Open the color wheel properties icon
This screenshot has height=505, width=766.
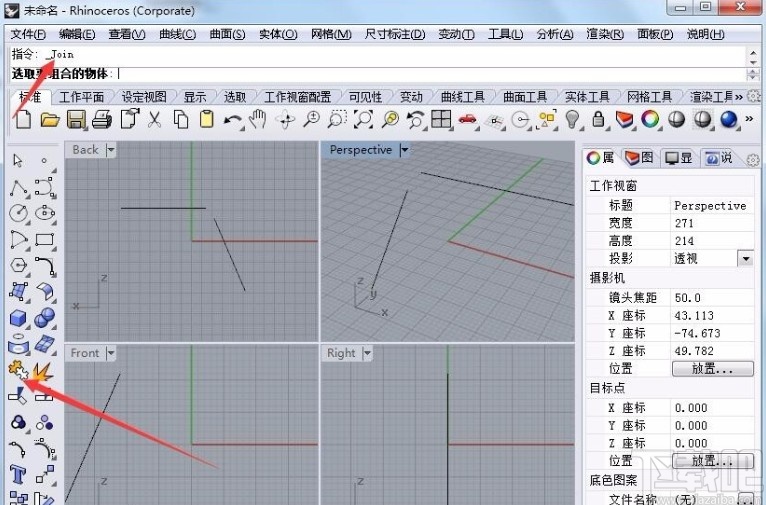pyautogui.click(x=650, y=119)
